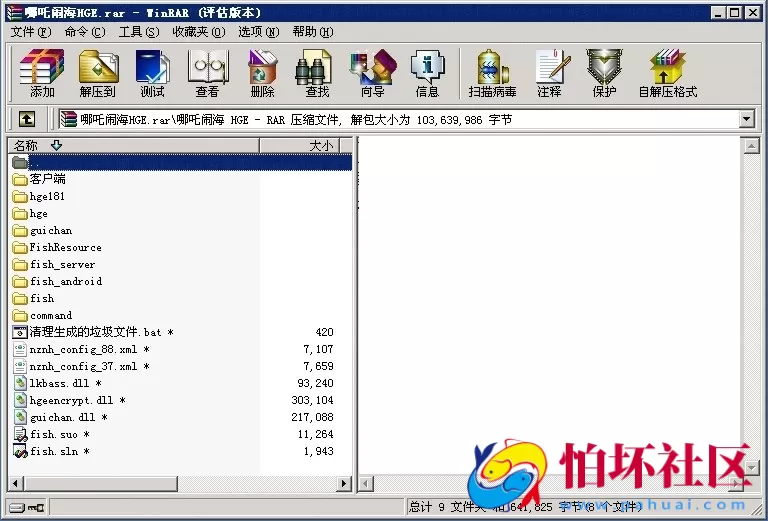Image resolution: width=768 pixels, height=521 pixels.
Task: Click the 扫描病毒 (Virus scan) icon
Action: [x=492, y=73]
